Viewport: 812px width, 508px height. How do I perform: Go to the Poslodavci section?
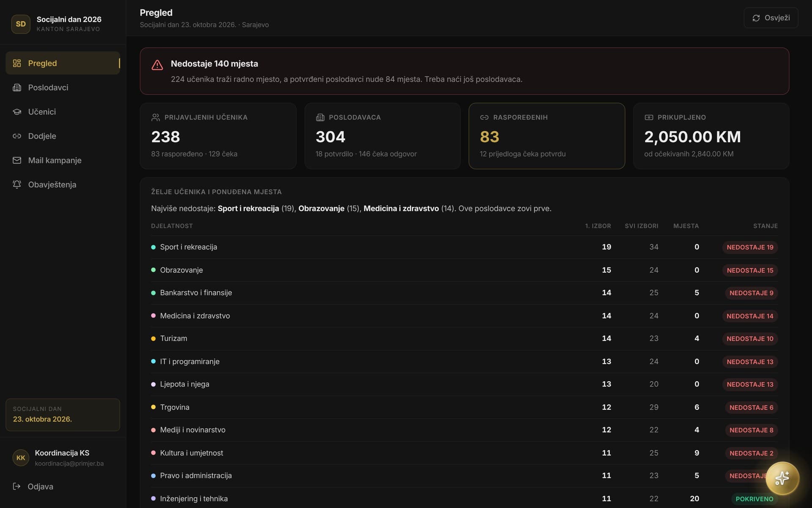(63, 88)
